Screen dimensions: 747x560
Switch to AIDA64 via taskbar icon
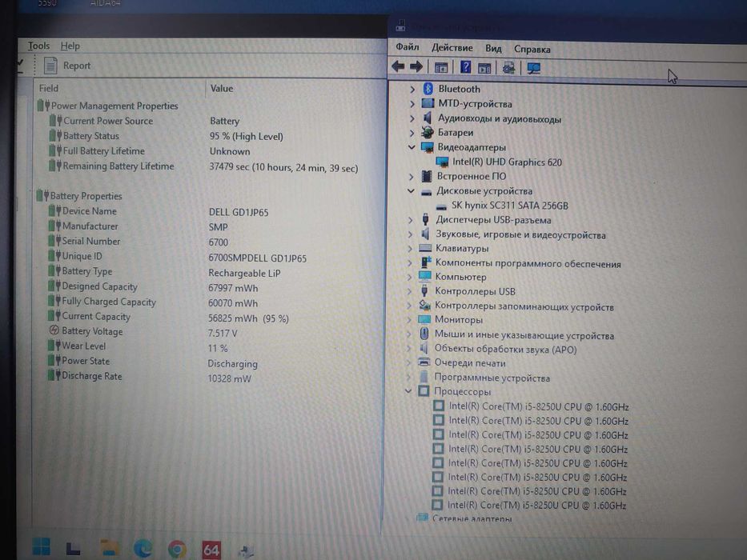tap(211, 550)
